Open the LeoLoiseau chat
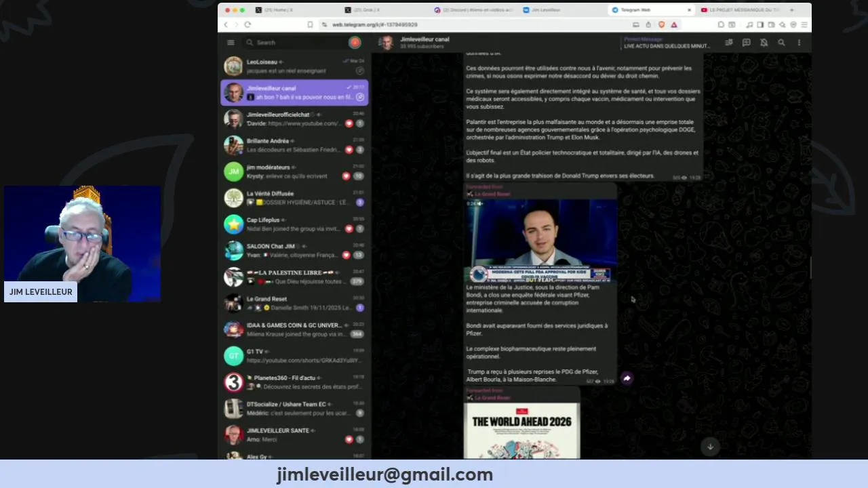This screenshot has width=868, height=488. (x=294, y=66)
